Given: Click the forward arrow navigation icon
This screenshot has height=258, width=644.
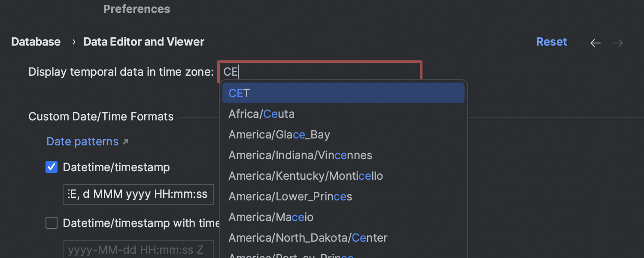Looking at the screenshot, I should 618,43.
